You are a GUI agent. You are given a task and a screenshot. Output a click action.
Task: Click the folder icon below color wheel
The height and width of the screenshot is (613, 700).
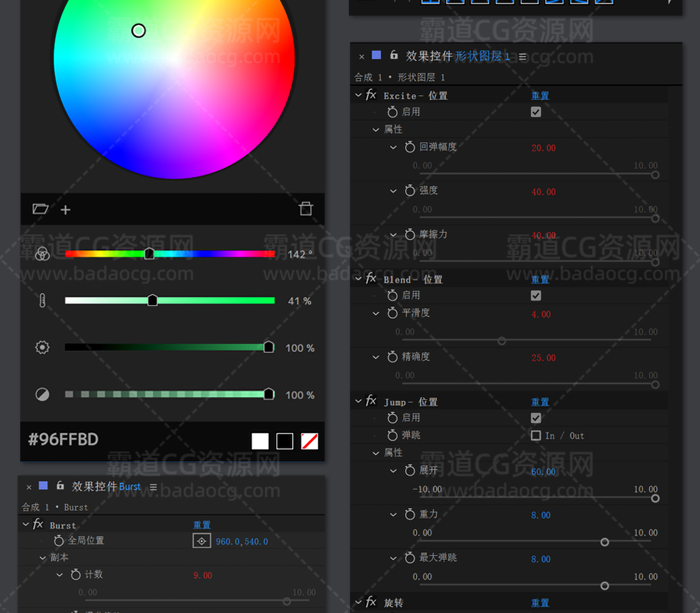40,209
